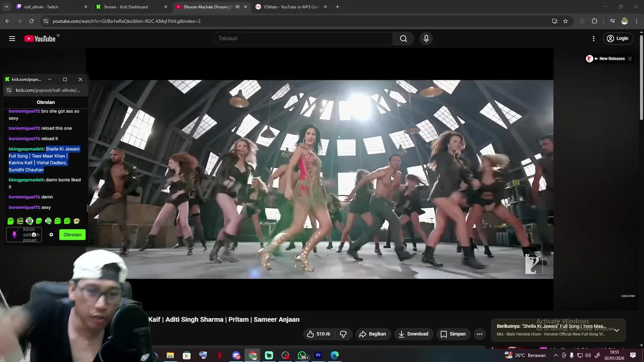Click the YouTube search magnifier button

404,39
